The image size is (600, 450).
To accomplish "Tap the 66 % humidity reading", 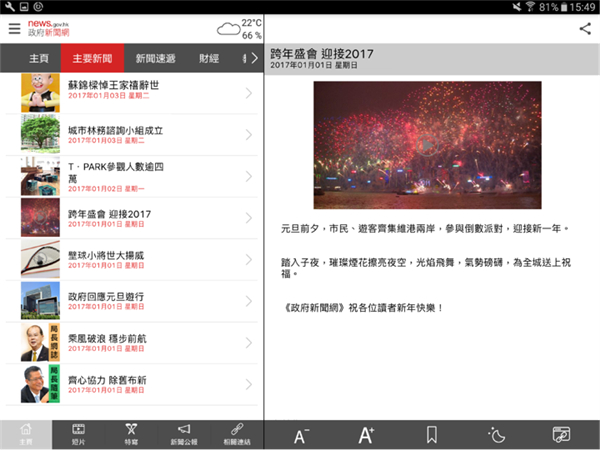I will [252, 36].
